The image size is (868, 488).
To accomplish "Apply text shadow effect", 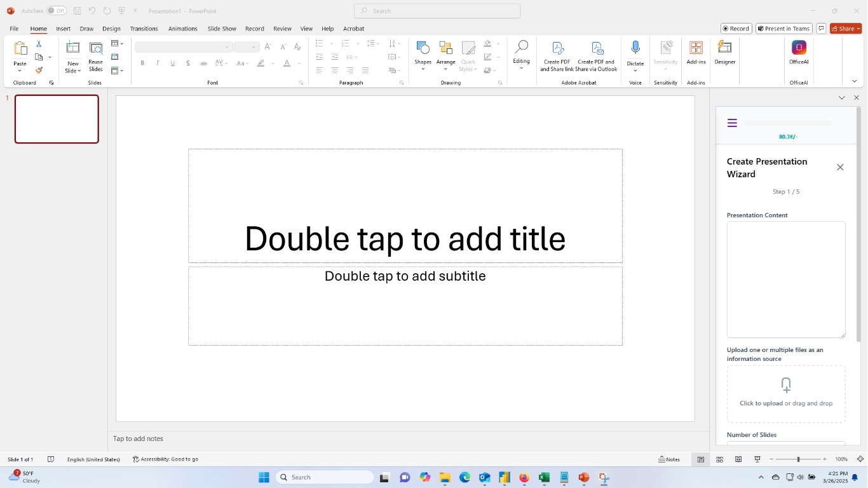I will [188, 63].
